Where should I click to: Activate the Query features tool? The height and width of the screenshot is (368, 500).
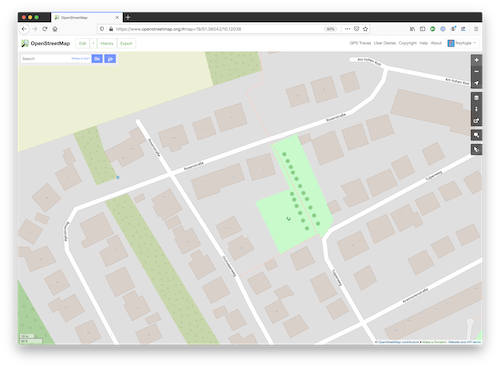click(x=476, y=150)
